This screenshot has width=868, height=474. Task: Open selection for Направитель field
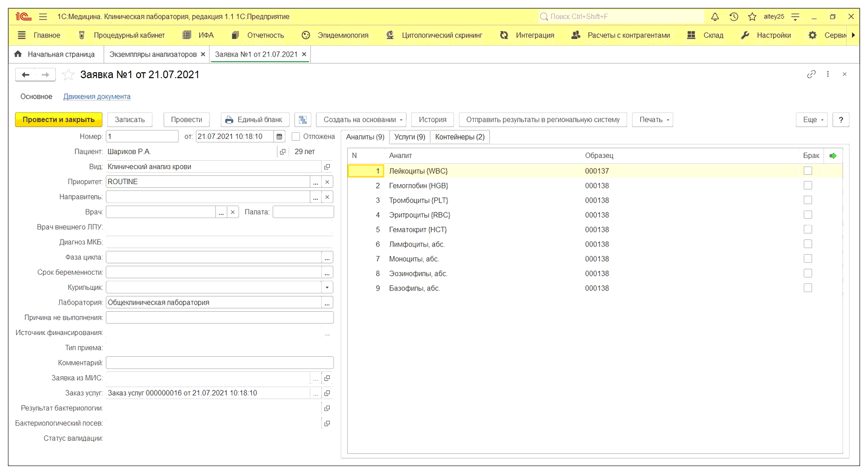coord(316,197)
